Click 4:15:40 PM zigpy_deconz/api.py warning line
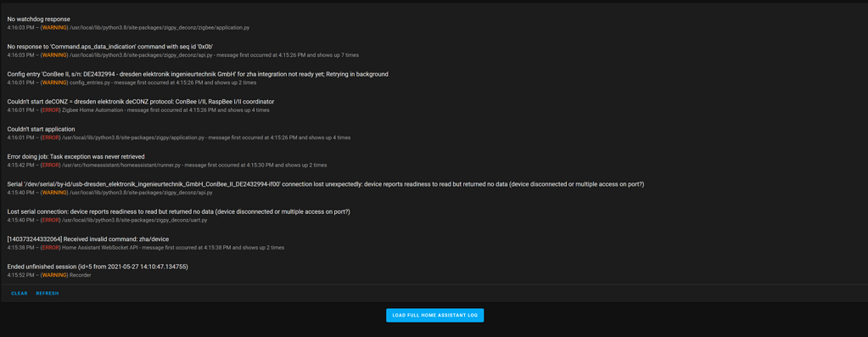 tap(109, 193)
